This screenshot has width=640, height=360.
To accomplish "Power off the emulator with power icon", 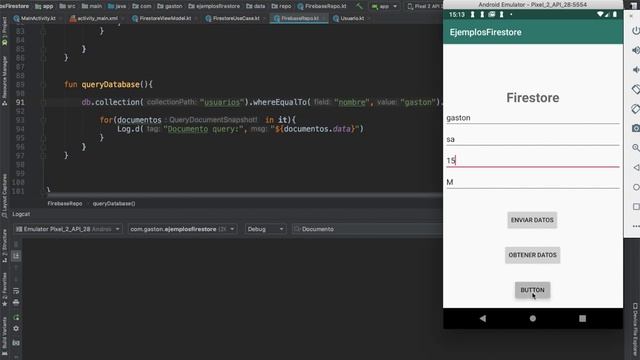I will 636,31.
